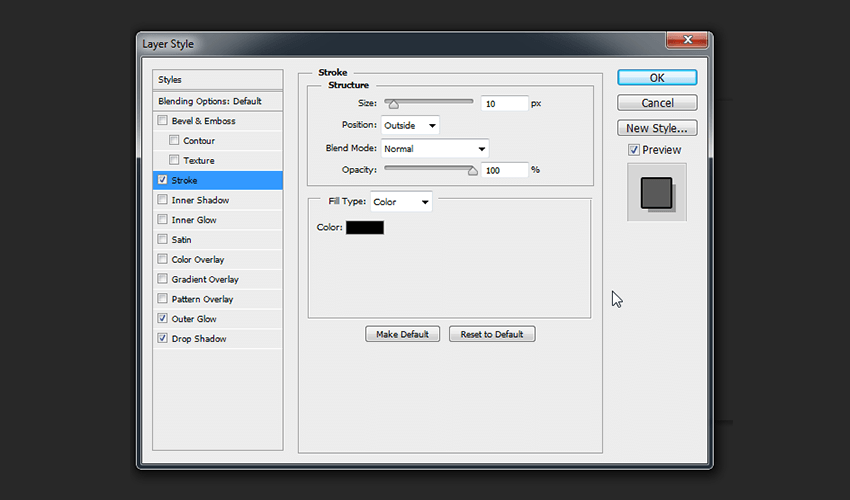Select the Pattern Overlay label
This screenshot has height=500, width=850.
pos(202,299)
